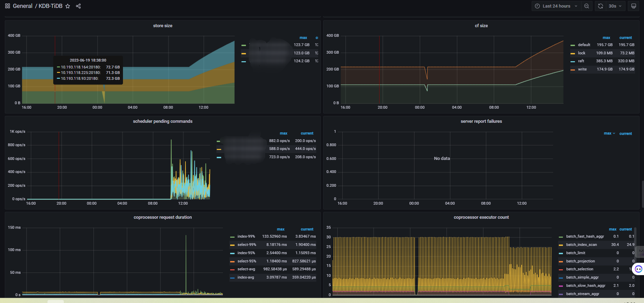This screenshot has height=303, width=644.
Task: Click the share dashboard icon
Action: [x=78, y=6]
